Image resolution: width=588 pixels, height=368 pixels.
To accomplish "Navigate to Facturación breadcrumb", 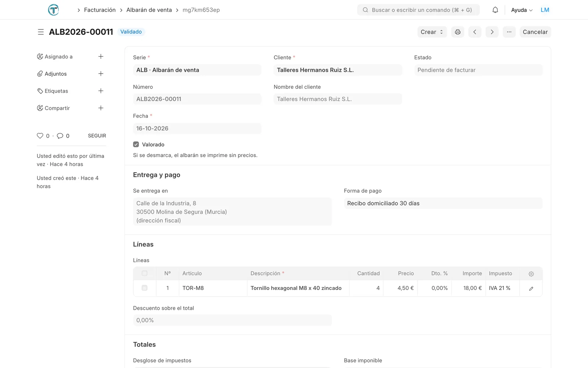I will point(100,10).
